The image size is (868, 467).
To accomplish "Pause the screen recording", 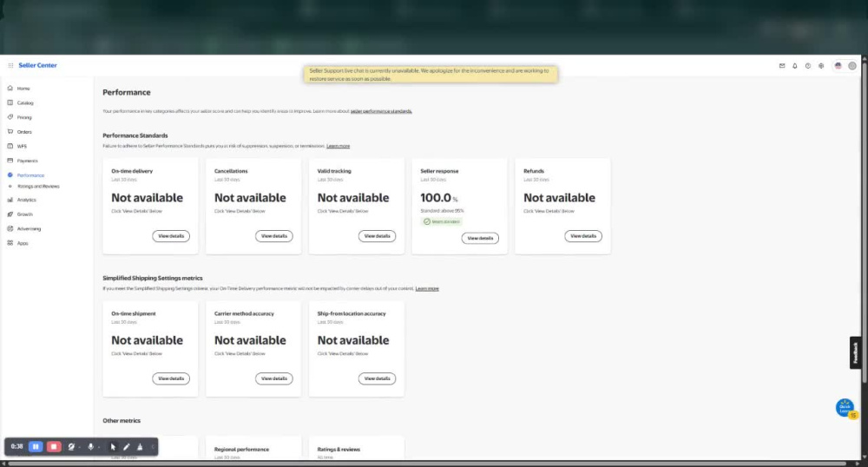I will pos(36,446).
